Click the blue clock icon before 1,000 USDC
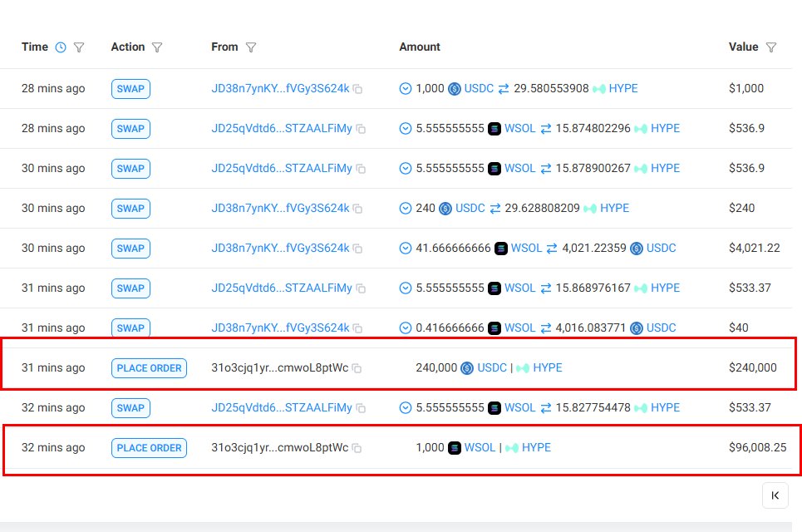The image size is (802, 532). pos(405,88)
